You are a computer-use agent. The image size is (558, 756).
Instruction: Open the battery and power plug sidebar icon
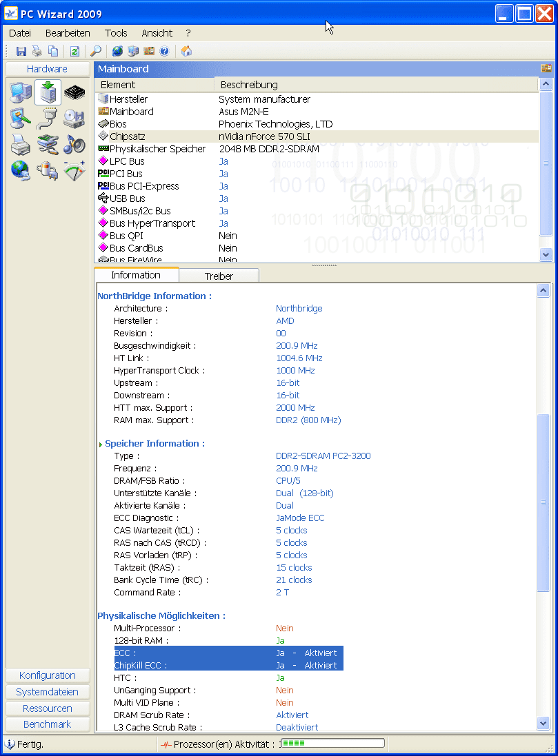coord(48,171)
